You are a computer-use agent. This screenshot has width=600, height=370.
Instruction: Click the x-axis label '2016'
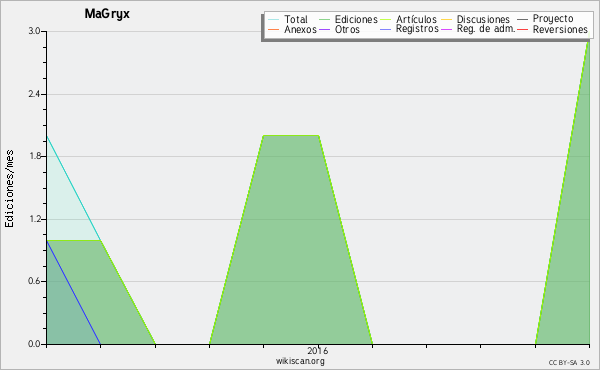click(318, 350)
